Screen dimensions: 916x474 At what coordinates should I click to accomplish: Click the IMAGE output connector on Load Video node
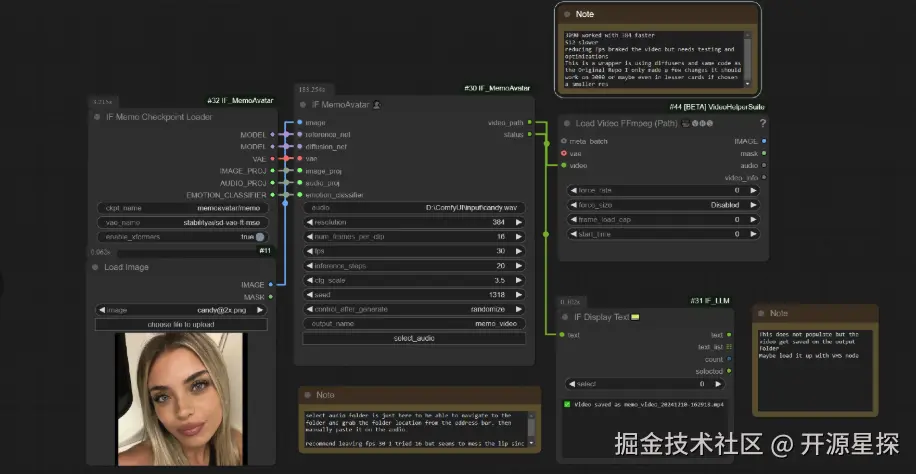764,141
